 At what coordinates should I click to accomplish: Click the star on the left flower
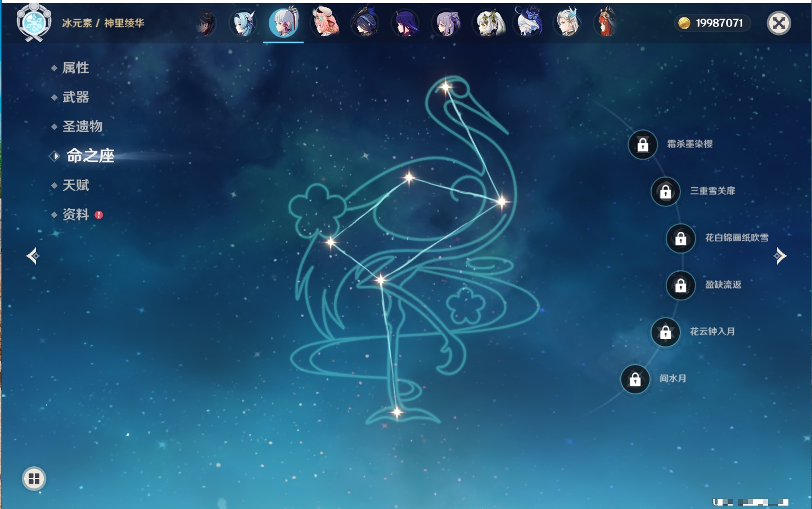pyautogui.click(x=331, y=242)
